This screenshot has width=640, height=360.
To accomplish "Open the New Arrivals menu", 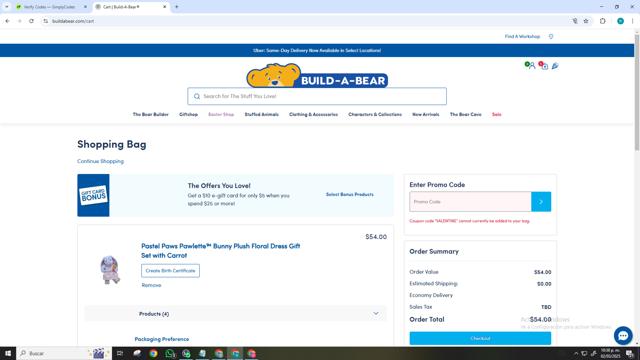I will pos(426,114).
